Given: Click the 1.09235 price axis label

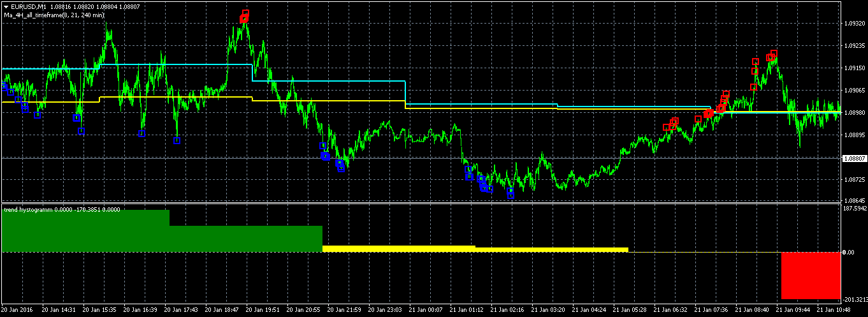Looking at the screenshot, I should 854,45.
